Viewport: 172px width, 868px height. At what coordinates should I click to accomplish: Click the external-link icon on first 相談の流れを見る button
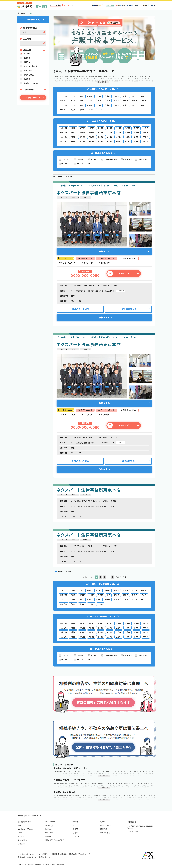pos(100,309)
